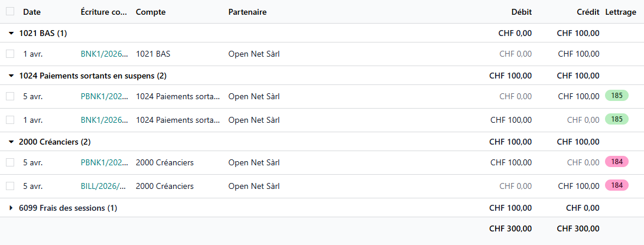This screenshot has height=245, width=644.
Task: Click Open Net Sàrl partner in BILL row
Action: pos(254,186)
